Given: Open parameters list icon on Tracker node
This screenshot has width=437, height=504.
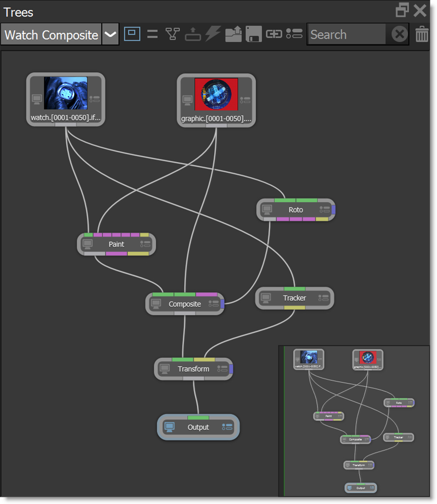Looking at the screenshot, I should click(323, 298).
